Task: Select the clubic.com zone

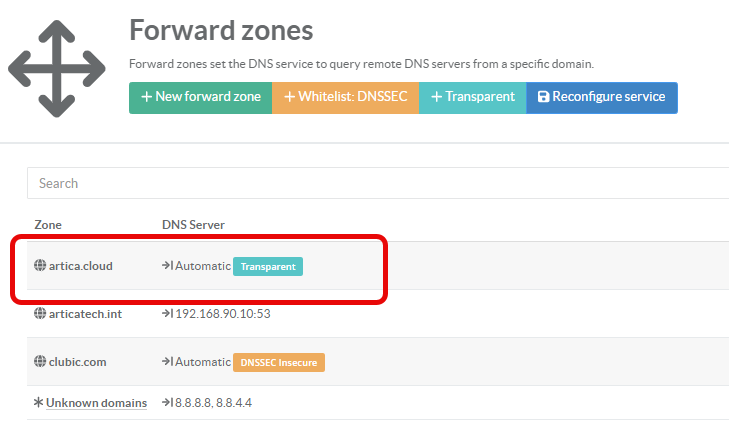Action: 80,362
